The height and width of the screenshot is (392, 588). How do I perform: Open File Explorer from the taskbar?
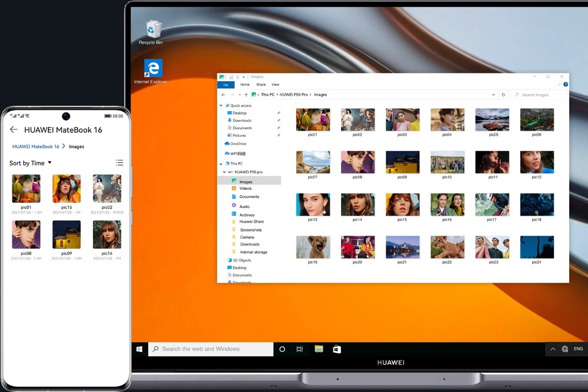[x=319, y=349]
